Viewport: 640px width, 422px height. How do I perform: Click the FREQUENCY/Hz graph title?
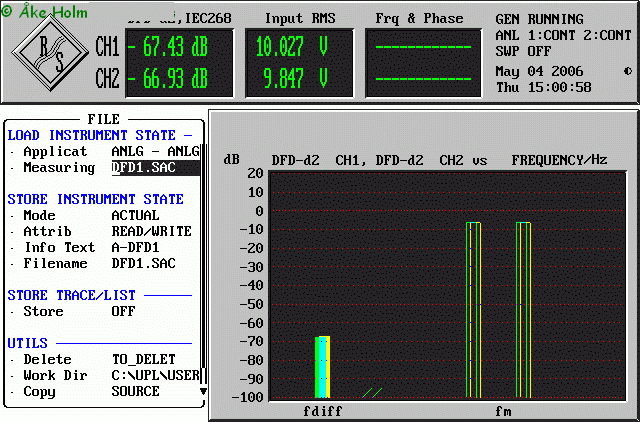pyautogui.click(x=559, y=160)
